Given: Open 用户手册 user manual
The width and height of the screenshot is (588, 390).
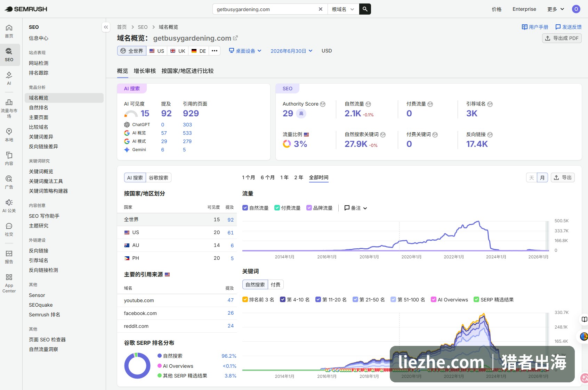Looking at the screenshot, I should (535, 27).
